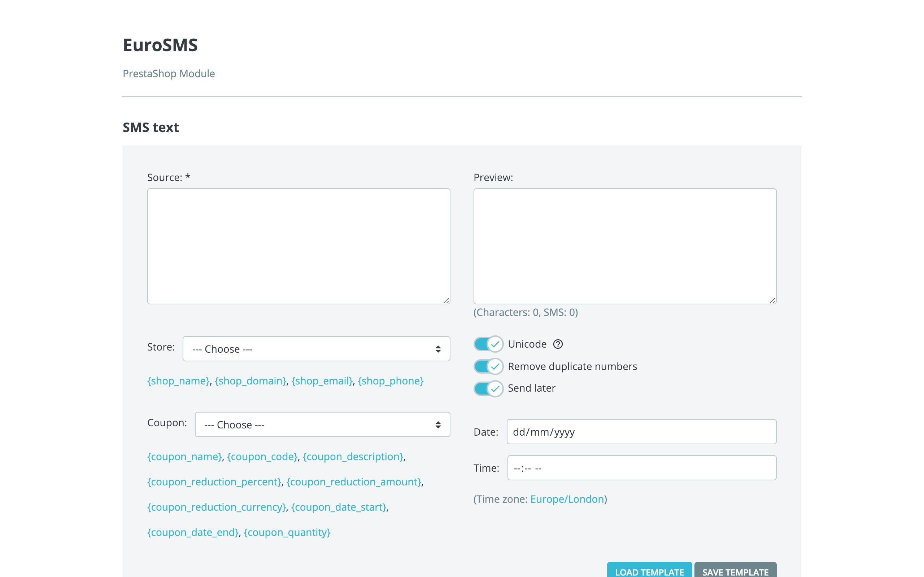The width and height of the screenshot is (924, 577).
Task: Insert the {shop_phone} variable
Action: (391, 381)
